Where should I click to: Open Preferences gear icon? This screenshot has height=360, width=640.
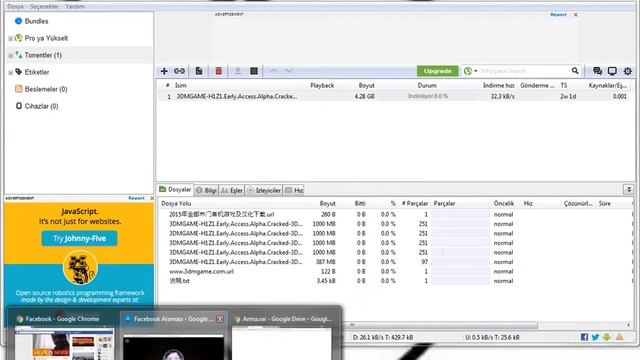pos(628,71)
